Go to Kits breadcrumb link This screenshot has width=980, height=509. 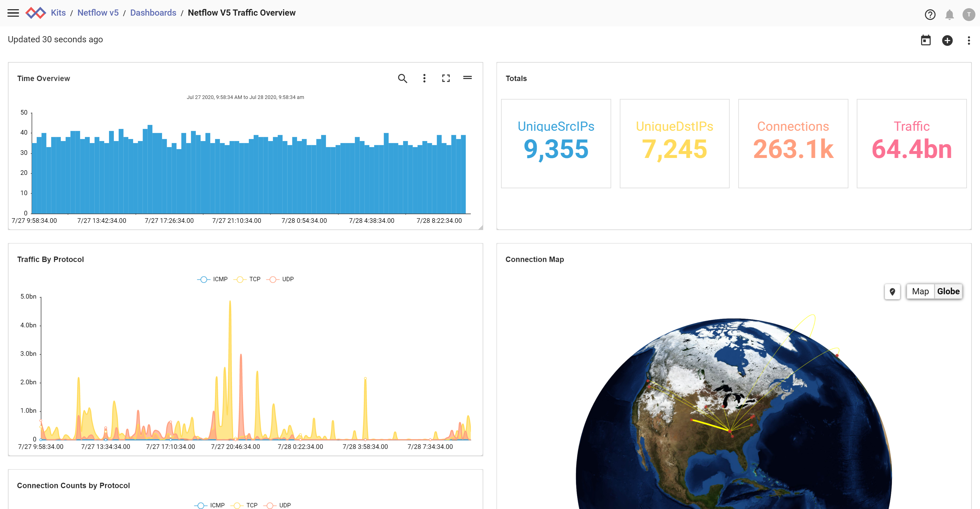coord(58,13)
